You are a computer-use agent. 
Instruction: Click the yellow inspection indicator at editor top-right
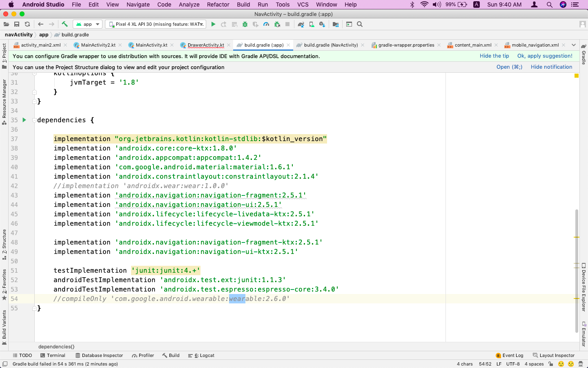click(x=577, y=76)
